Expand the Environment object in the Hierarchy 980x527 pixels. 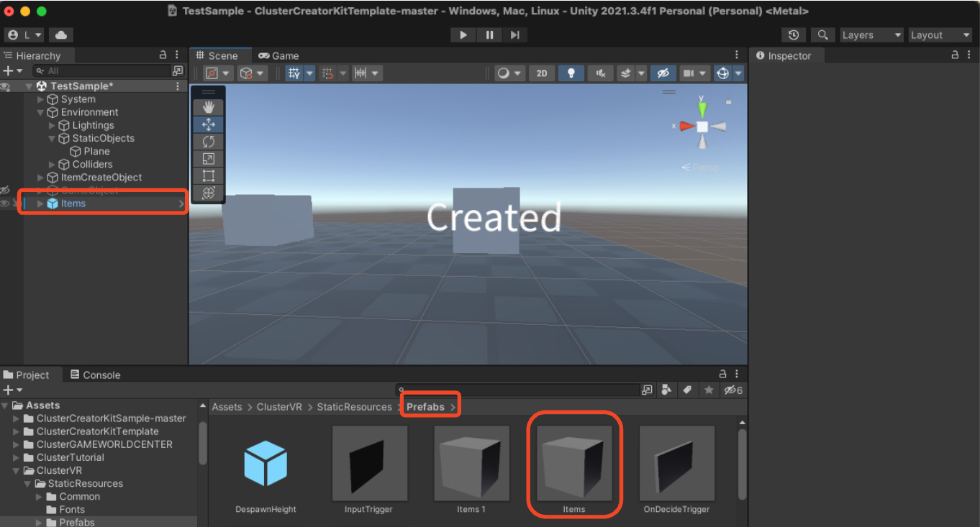(41, 111)
